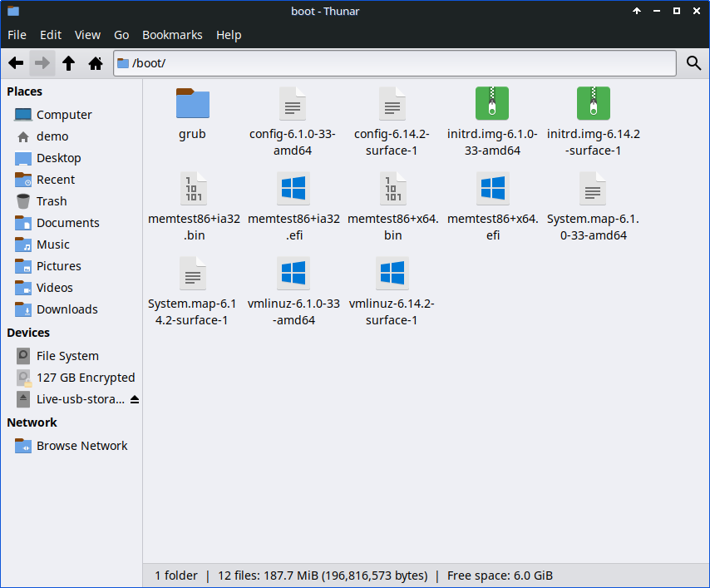Select config-6.14.2-surface-1 file icon
The height and width of the screenshot is (588, 710).
coord(392,103)
